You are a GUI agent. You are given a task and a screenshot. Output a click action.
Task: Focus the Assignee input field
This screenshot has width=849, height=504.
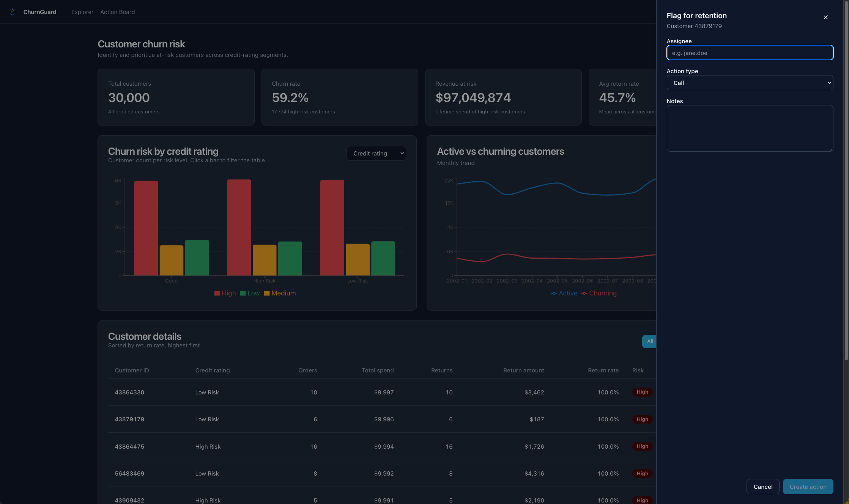(750, 53)
